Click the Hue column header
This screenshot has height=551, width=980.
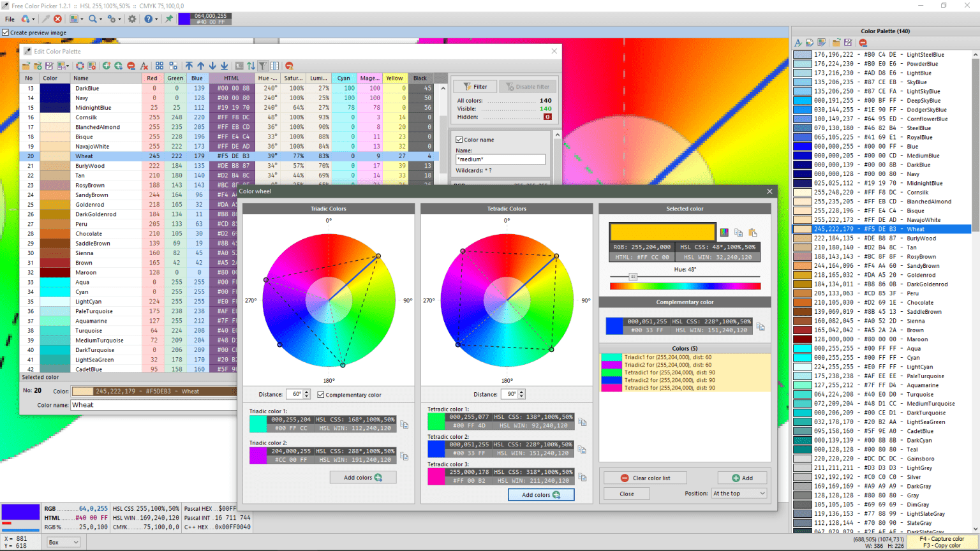[x=267, y=78]
